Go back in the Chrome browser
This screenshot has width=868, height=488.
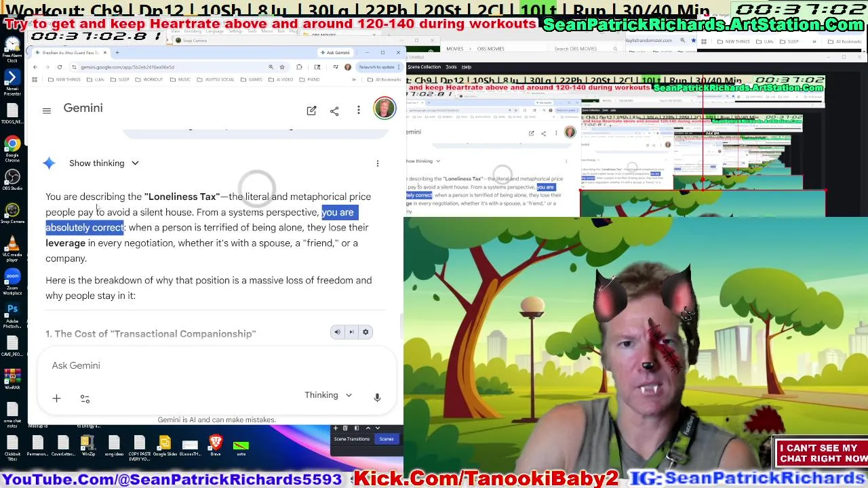35,67
